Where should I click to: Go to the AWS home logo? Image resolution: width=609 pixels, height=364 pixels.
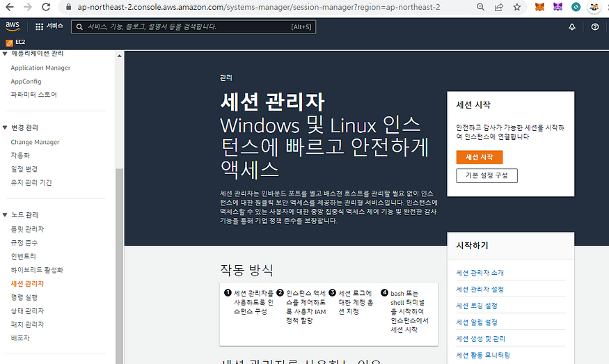coord(13,26)
